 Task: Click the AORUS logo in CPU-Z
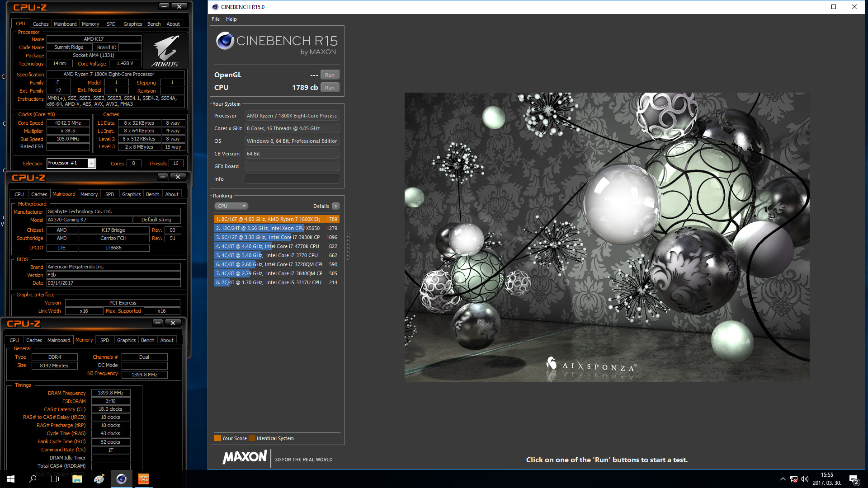[x=165, y=51]
